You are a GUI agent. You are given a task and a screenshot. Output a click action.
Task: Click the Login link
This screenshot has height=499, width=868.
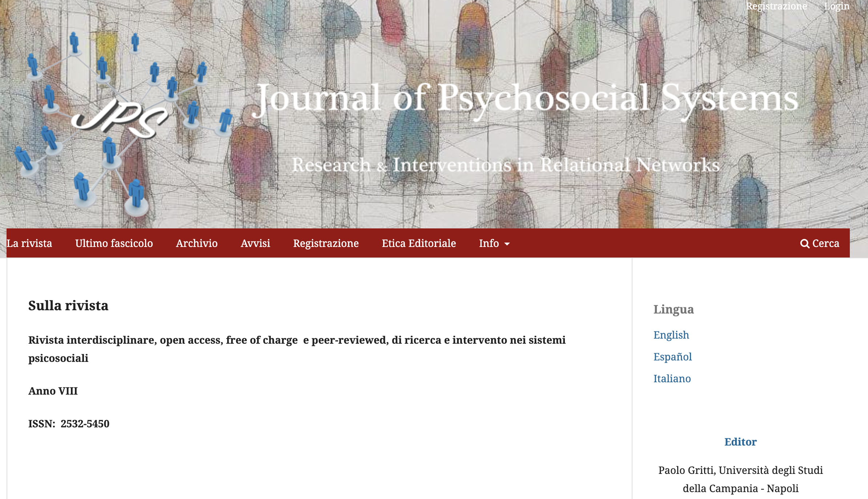(x=836, y=6)
